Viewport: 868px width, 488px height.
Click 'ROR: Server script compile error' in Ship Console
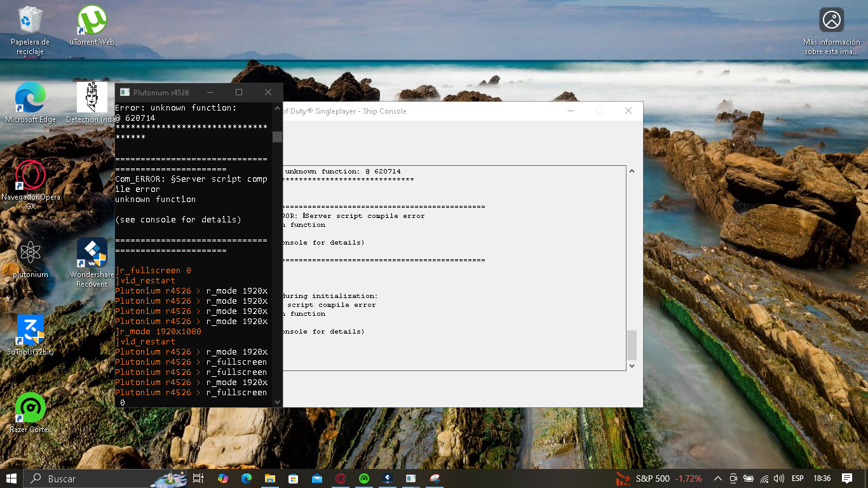click(x=354, y=216)
